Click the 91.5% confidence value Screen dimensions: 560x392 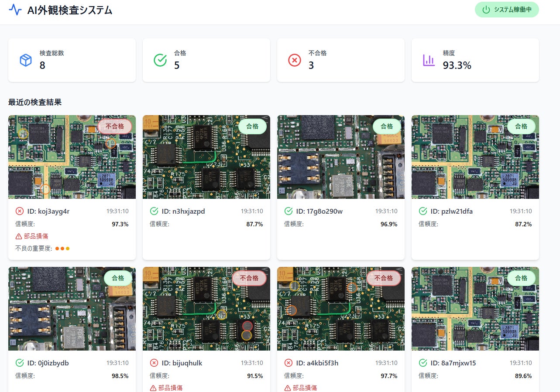point(255,376)
